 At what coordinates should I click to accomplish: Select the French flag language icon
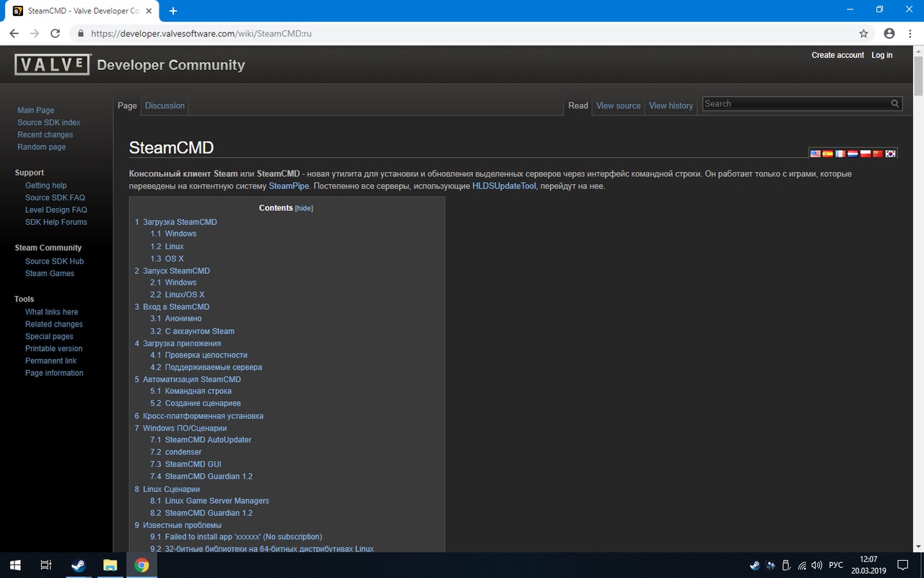(840, 153)
